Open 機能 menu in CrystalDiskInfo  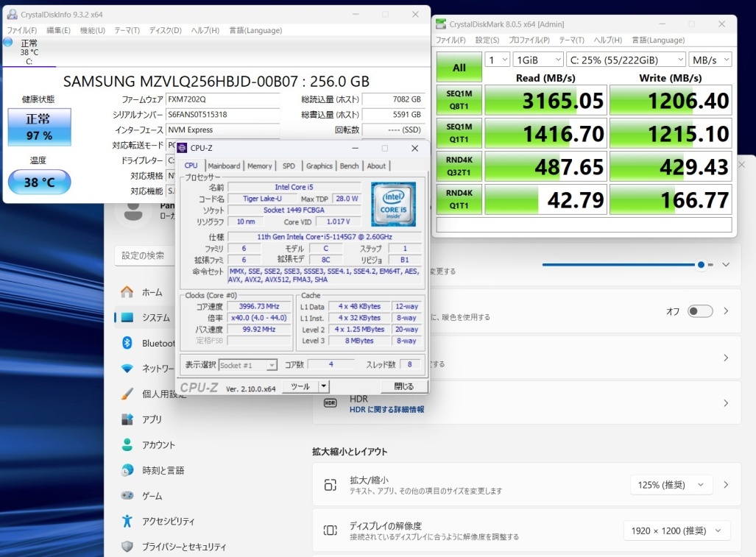93,30
